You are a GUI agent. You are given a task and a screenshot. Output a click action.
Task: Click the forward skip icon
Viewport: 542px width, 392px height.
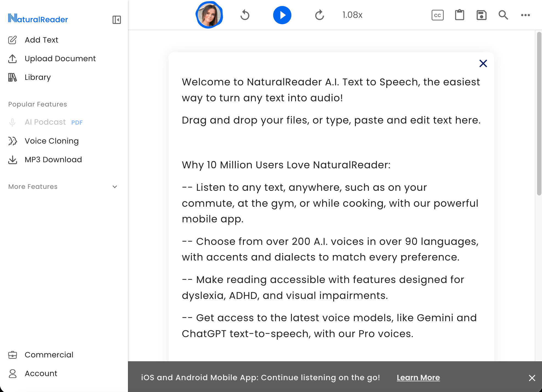pos(319,15)
